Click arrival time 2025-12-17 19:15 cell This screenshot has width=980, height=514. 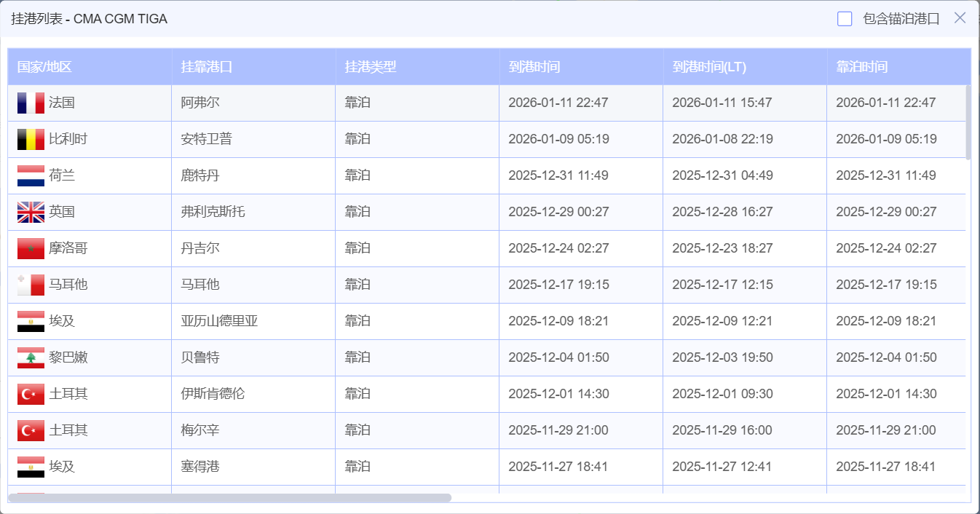coord(558,285)
